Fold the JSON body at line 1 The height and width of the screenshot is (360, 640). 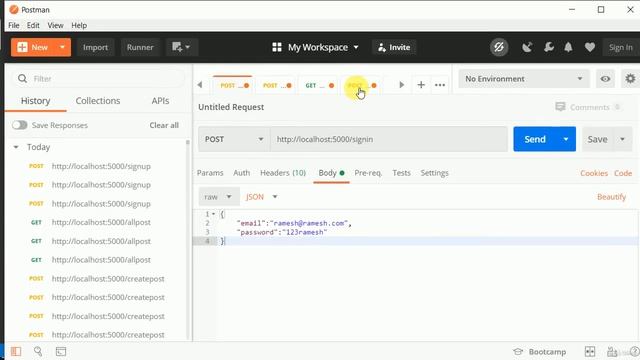tap(213, 214)
